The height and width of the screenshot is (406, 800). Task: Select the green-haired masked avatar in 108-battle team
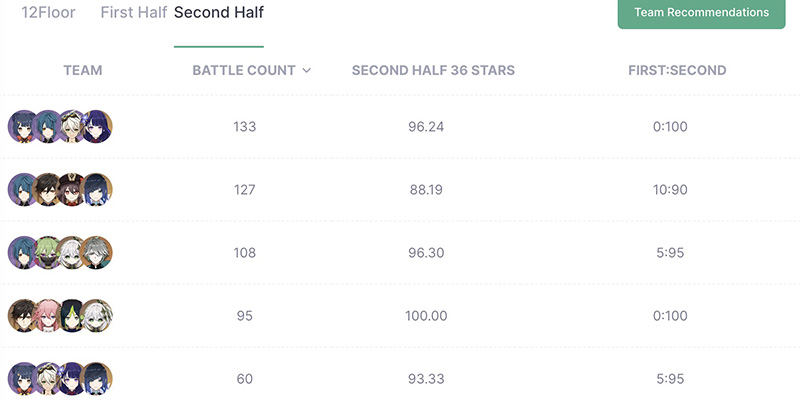click(48, 253)
